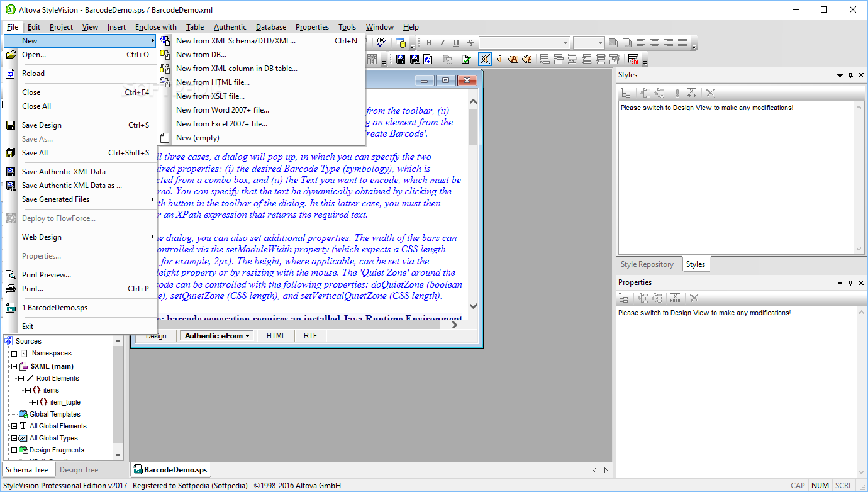
Task: Toggle strikethrough text formatting
Action: tap(470, 43)
